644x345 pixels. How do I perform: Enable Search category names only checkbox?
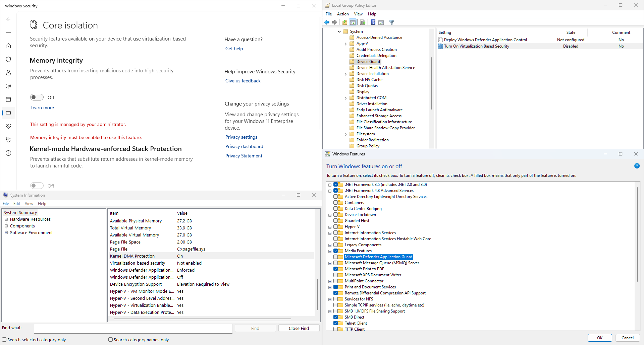pyautogui.click(x=110, y=340)
